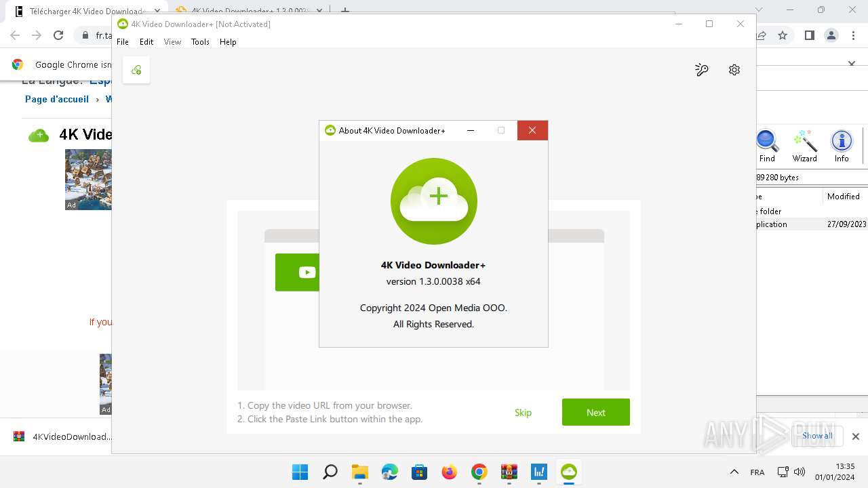Open the Chrome profile avatar
The image size is (868, 488).
pyautogui.click(x=831, y=35)
